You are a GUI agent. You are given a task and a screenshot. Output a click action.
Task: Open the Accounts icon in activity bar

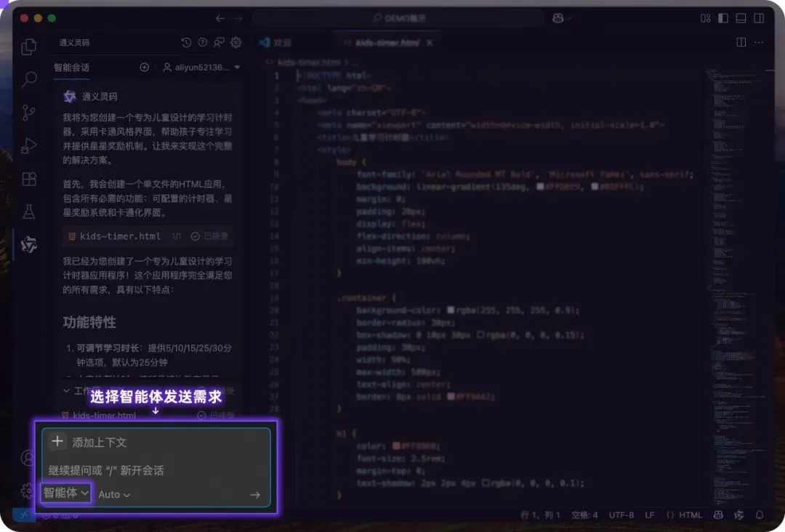pyautogui.click(x=28, y=458)
